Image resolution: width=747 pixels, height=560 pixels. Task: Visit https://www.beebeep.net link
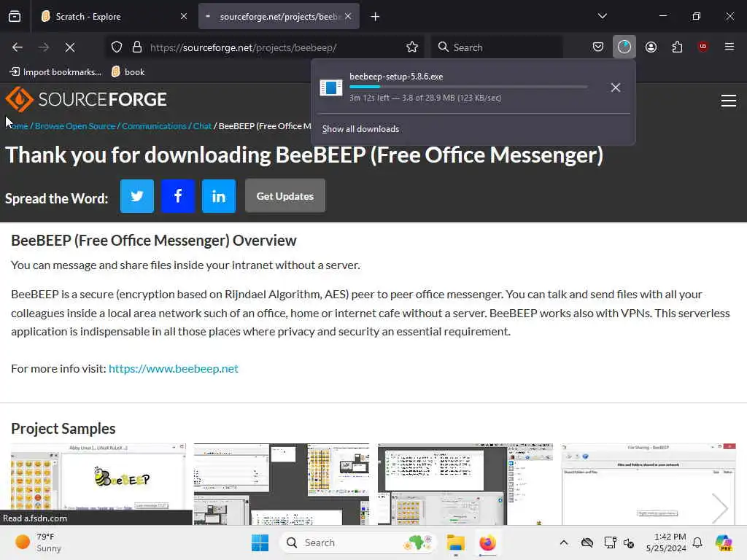[174, 368]
